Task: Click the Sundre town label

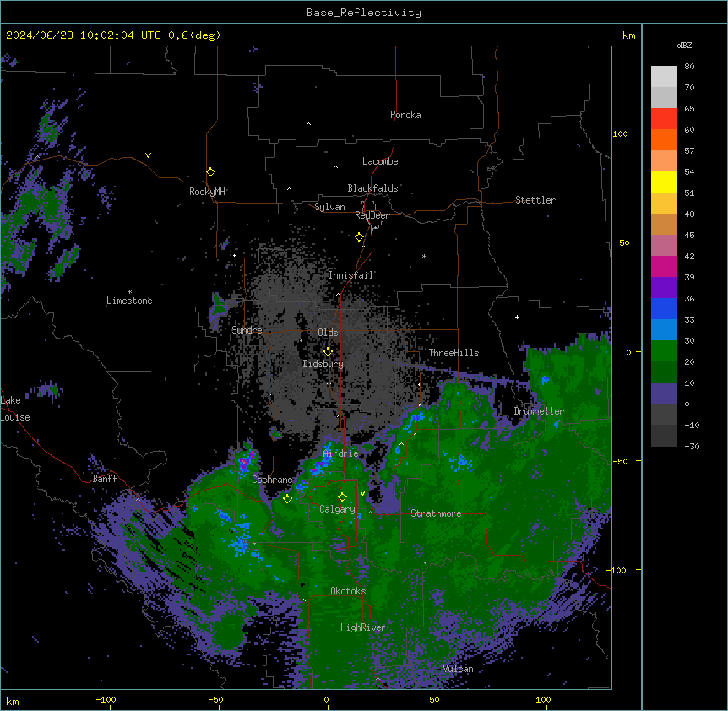Action: (x=247, y=330)
